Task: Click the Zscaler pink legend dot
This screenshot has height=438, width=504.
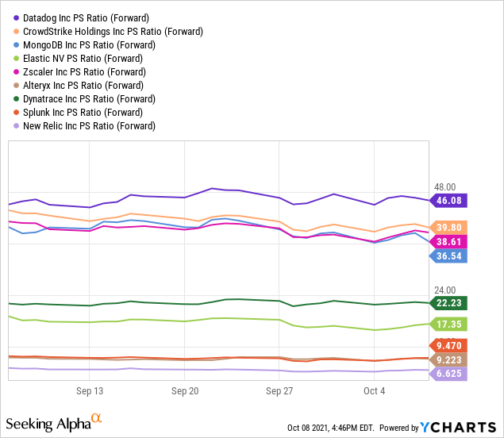Action: pyautogui.click(x=14, y=71)
